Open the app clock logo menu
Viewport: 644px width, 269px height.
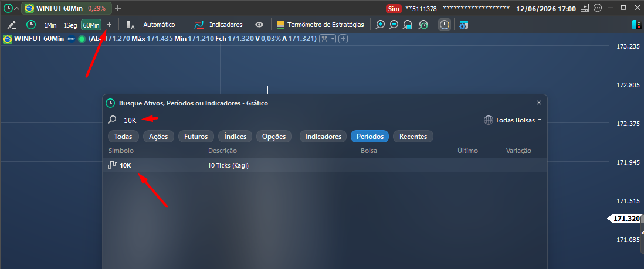coord(8,8)
